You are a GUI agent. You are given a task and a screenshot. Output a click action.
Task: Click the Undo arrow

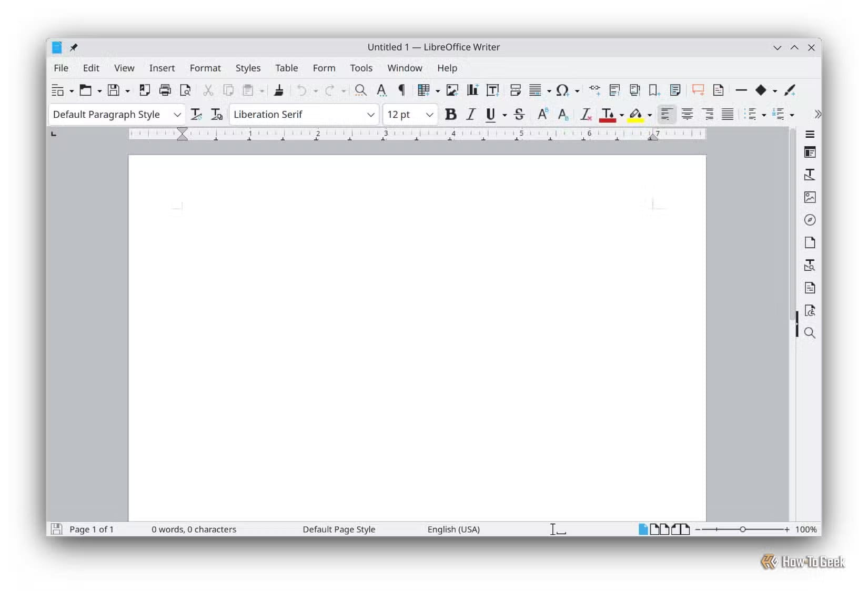(x=301, y=90)
